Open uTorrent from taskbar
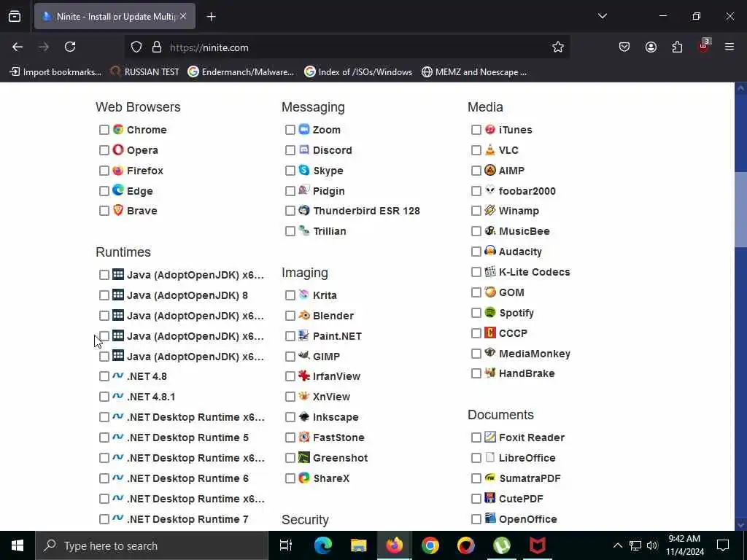This screenshot has width=747, height=560. coord(502,545)
